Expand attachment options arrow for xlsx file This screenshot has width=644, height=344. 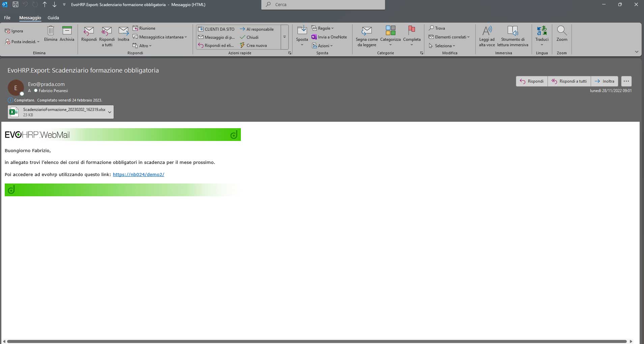(110, 112)
